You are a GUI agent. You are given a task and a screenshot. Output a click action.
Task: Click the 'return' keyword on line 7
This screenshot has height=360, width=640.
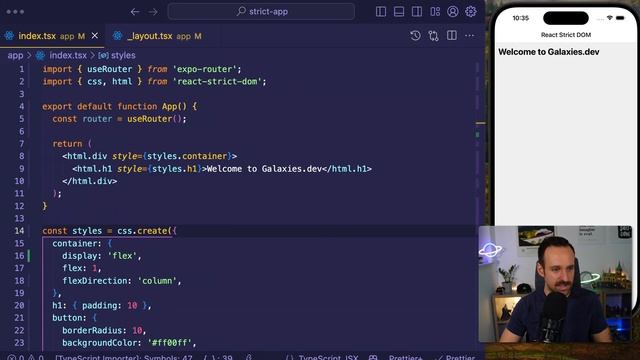coord(67,144)
